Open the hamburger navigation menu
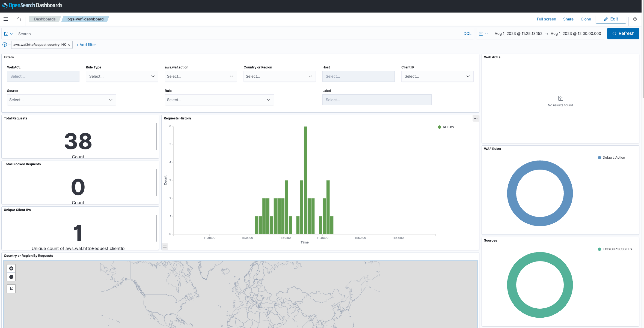 (6, 19)
